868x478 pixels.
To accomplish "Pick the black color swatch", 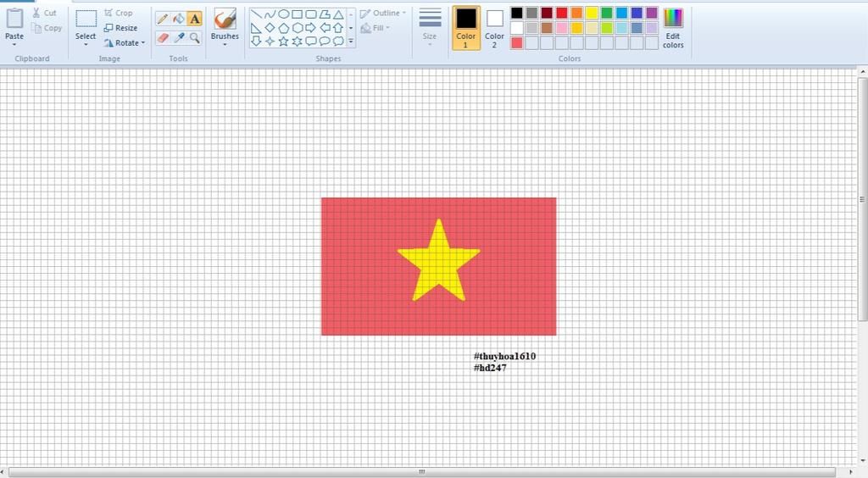I will point(516,13).
